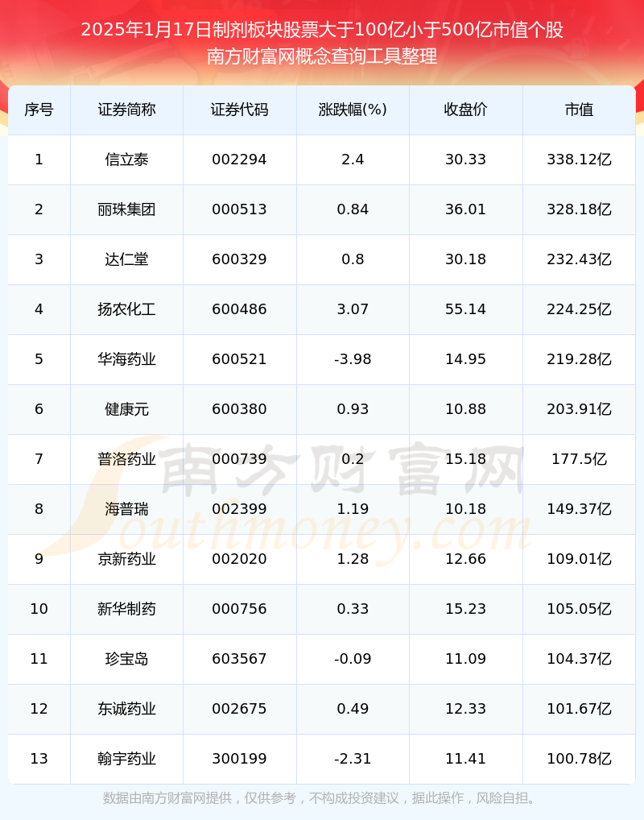Click row number 13
This screenshot has height=820, width=644.
coord(39,759)
